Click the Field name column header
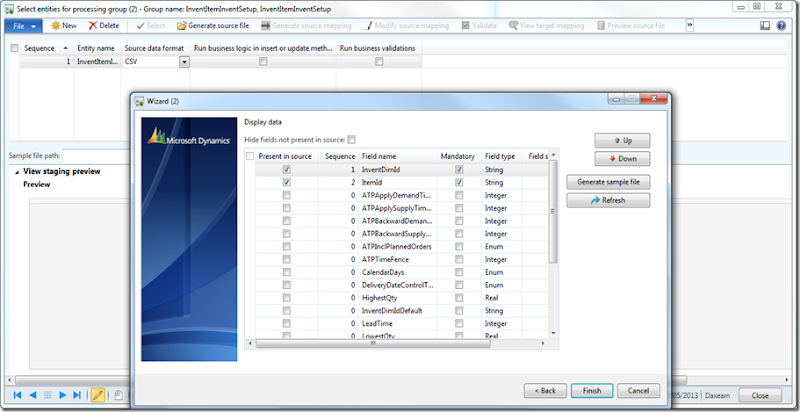This screenshot has width=800, height=412. point(379,156)
